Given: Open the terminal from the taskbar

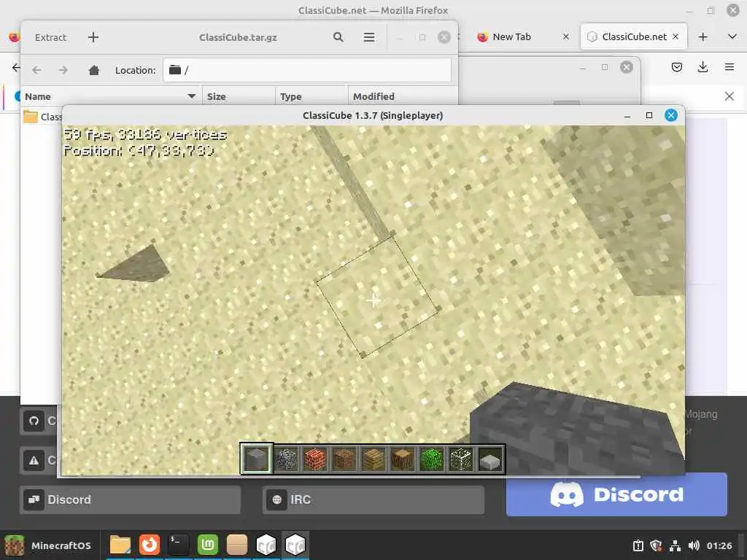Looking at the screenshot, I should 178,545.
